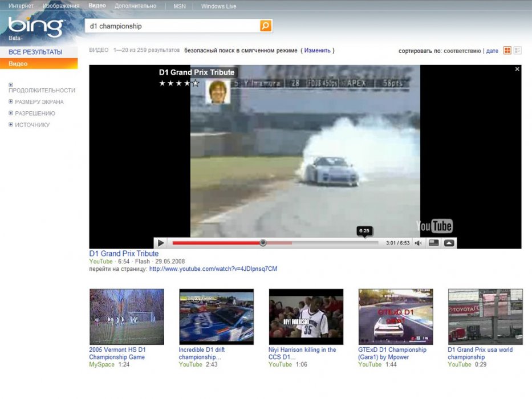Open the GTExD D1 white car thumbnail
The height and width of the screenshot is (399, 532).
396,316
